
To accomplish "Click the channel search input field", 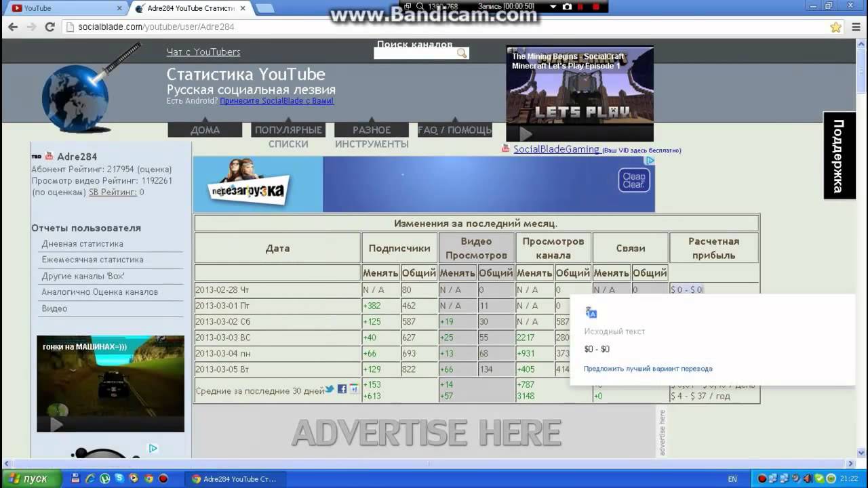I will (x=415, y=53).
